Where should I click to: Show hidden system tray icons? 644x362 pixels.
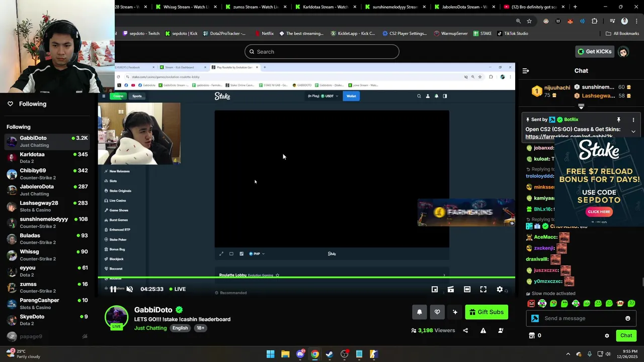pos(568,354)
